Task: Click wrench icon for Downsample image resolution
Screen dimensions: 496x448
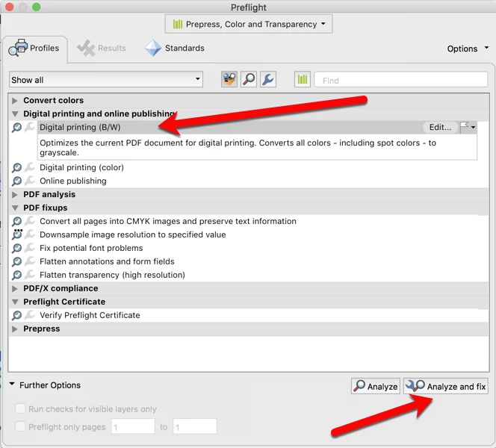Action: tap(30, 234)
